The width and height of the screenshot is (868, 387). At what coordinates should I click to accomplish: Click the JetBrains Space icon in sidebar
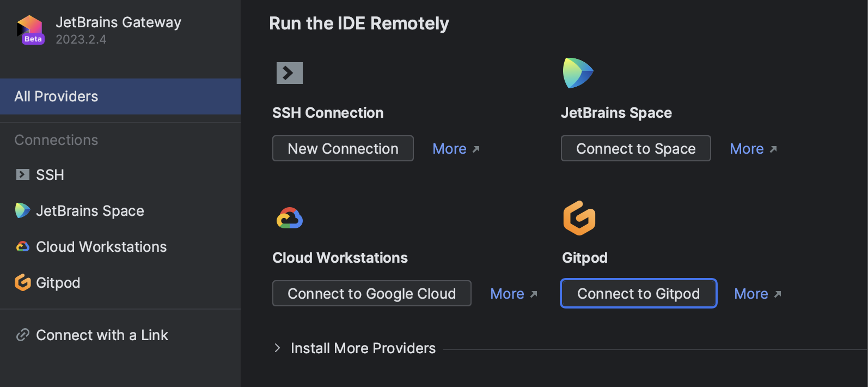click(22, 210)
